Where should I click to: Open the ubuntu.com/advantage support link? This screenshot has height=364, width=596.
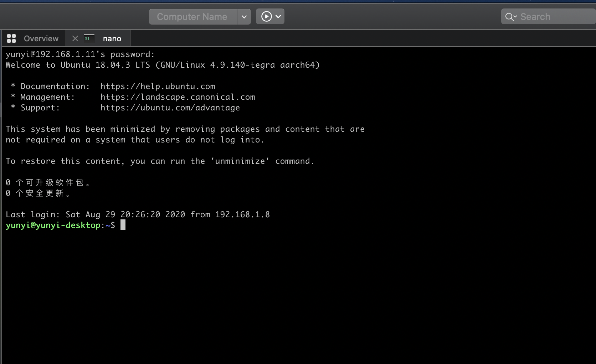tap(170, 108)
